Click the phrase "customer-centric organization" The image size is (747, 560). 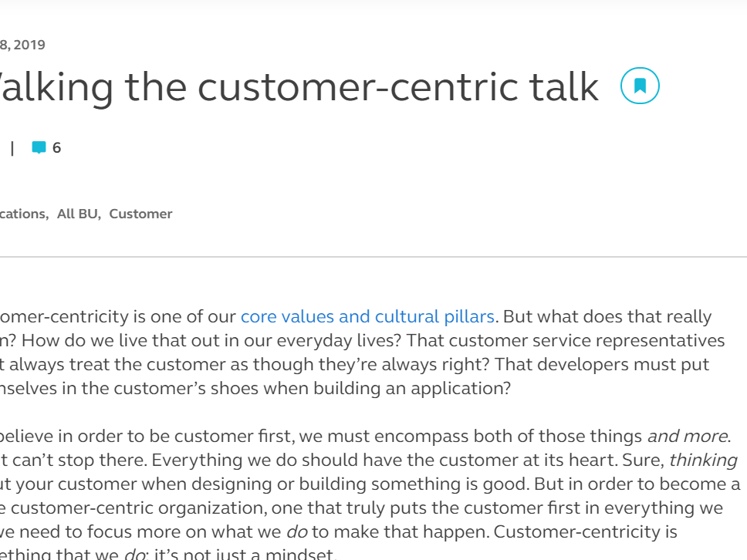coord(137,508)
